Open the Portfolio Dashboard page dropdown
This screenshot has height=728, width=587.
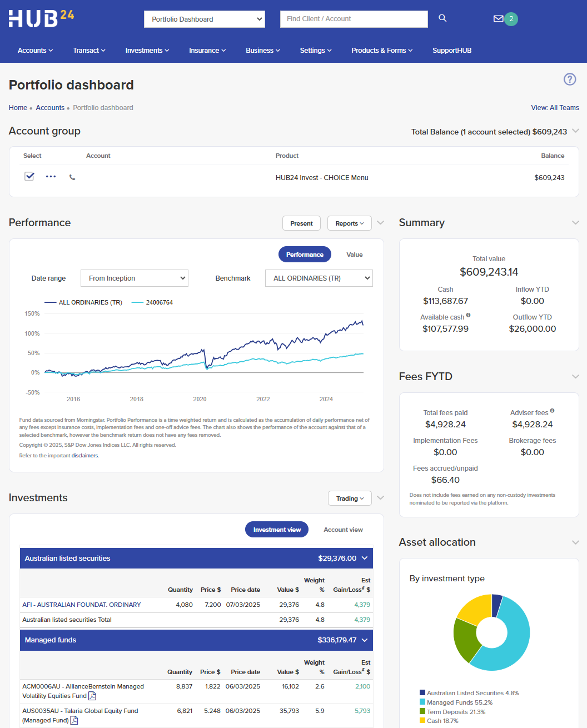205,19
